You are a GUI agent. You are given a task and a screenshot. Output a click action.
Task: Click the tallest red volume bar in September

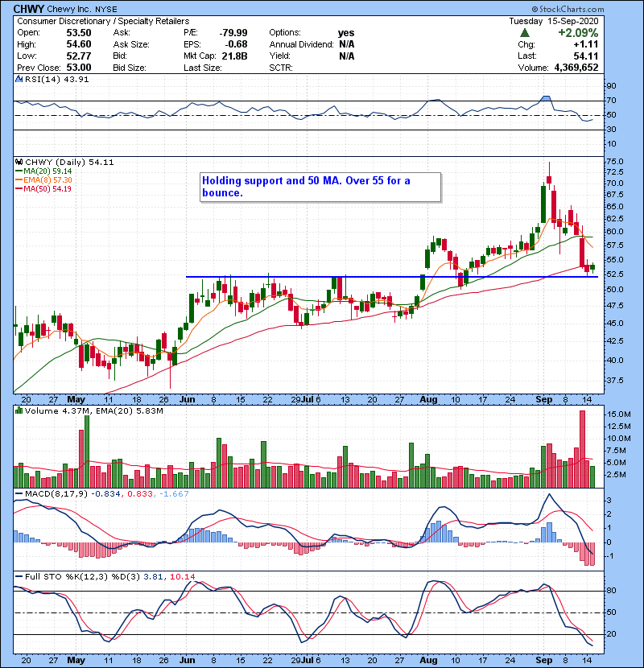[x=582, y=449]
